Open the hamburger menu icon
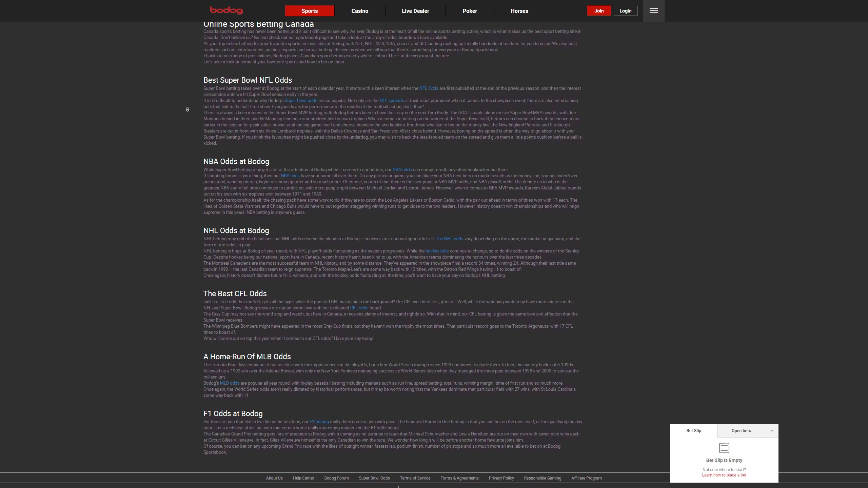The width and height of the screenshot is (868, 488). [653, 11]
